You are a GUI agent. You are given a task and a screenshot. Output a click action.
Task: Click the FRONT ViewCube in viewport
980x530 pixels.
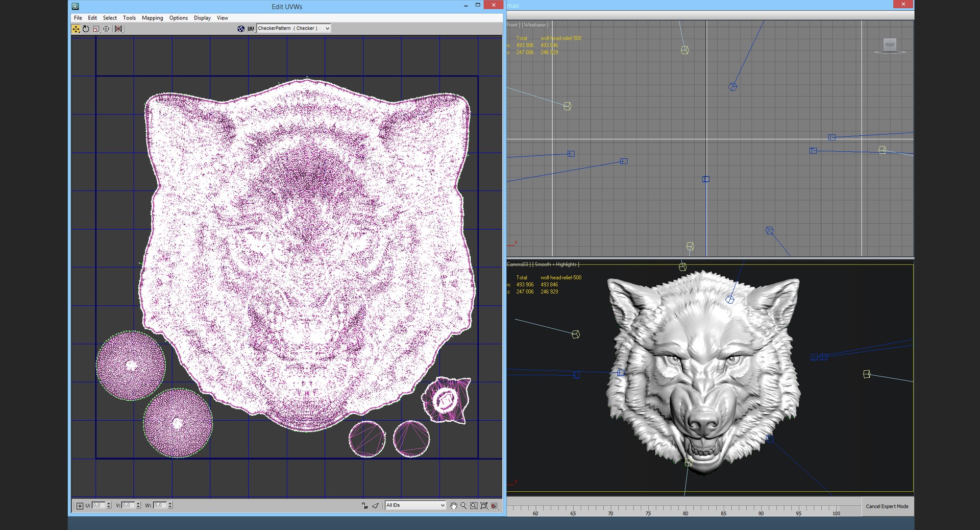click(890, 45)
